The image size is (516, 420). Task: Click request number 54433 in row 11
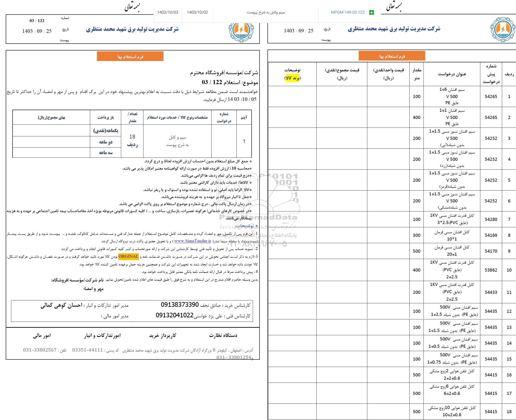pos(491,292)
